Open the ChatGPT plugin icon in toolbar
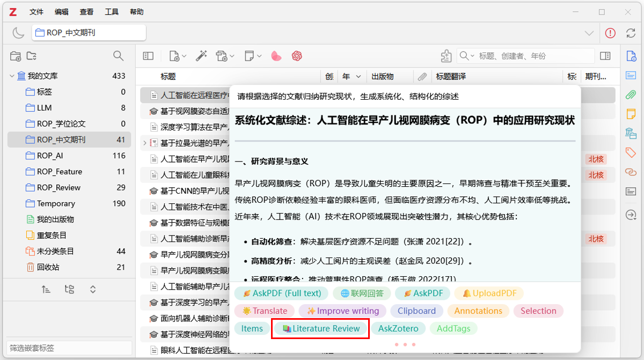The image size is (644, 360). 297,56
